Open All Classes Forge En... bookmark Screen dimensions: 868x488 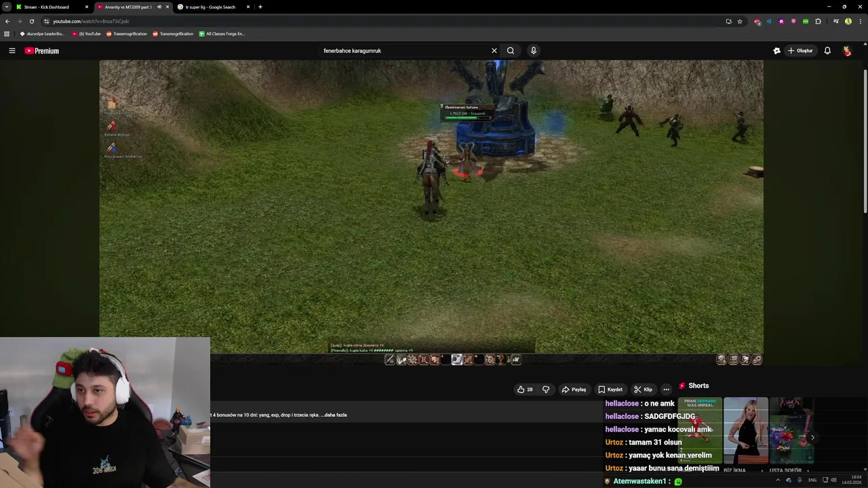222,34
